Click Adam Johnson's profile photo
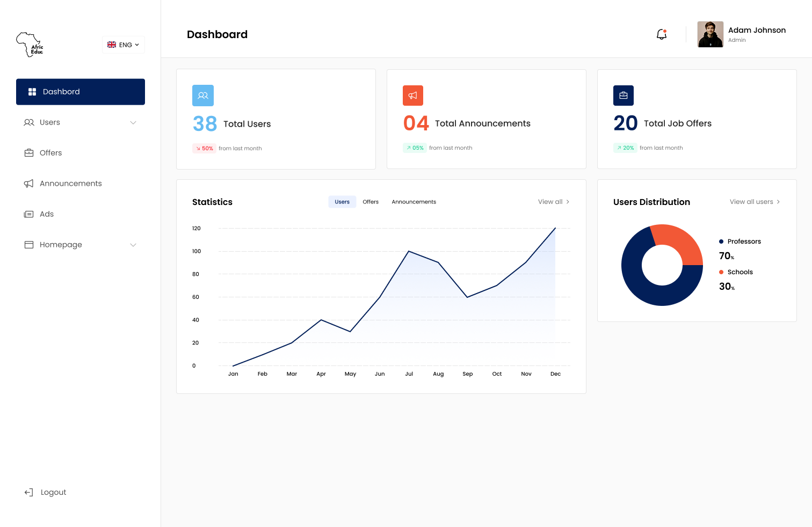Image resolution: width=812 pixels, height=527 pixels. [711, 34]
